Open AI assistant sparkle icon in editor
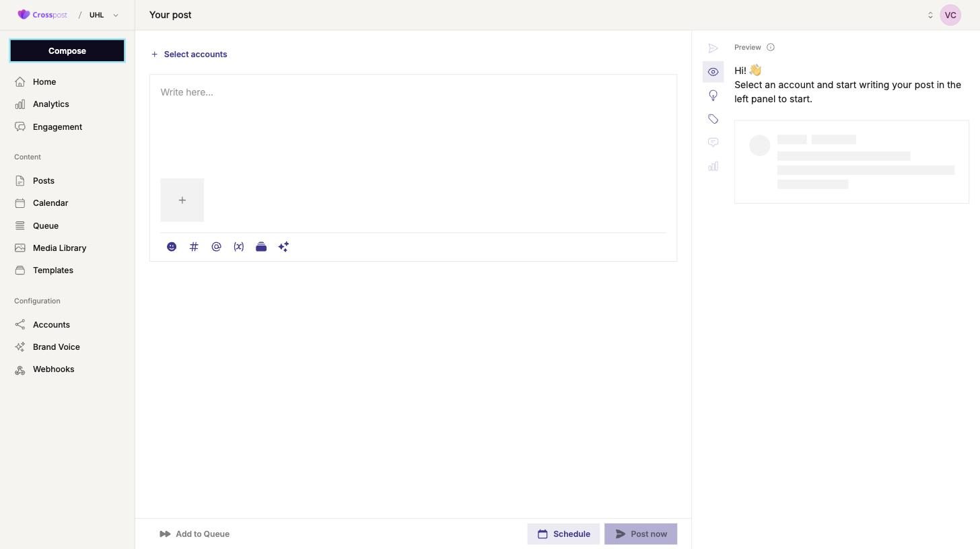 (x=283, y=247)
